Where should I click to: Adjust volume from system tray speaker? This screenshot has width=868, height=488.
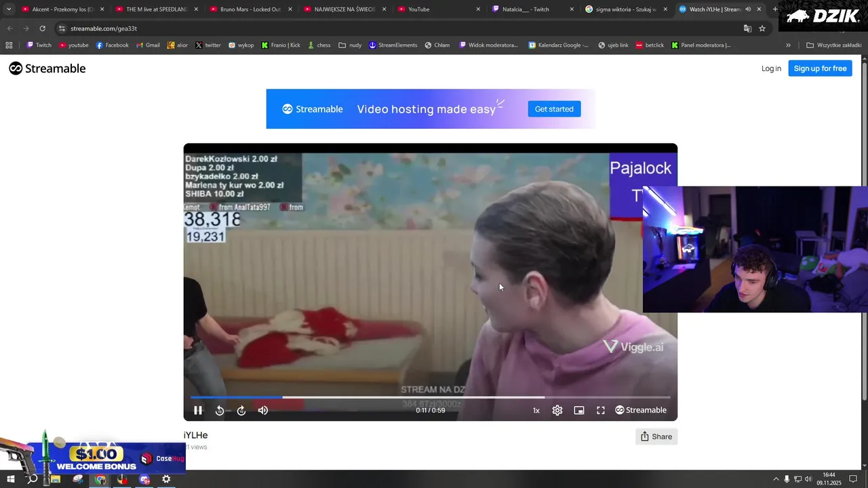point(808,479)
